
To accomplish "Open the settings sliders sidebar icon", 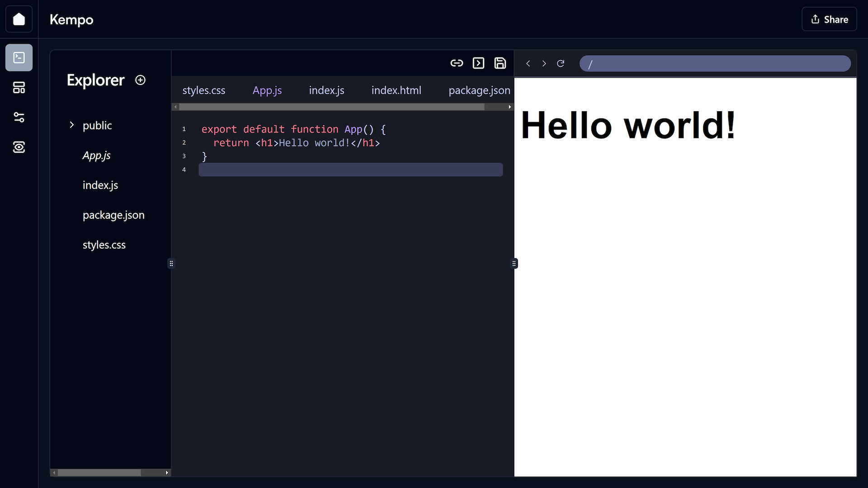I will click(x=19, y=117).
